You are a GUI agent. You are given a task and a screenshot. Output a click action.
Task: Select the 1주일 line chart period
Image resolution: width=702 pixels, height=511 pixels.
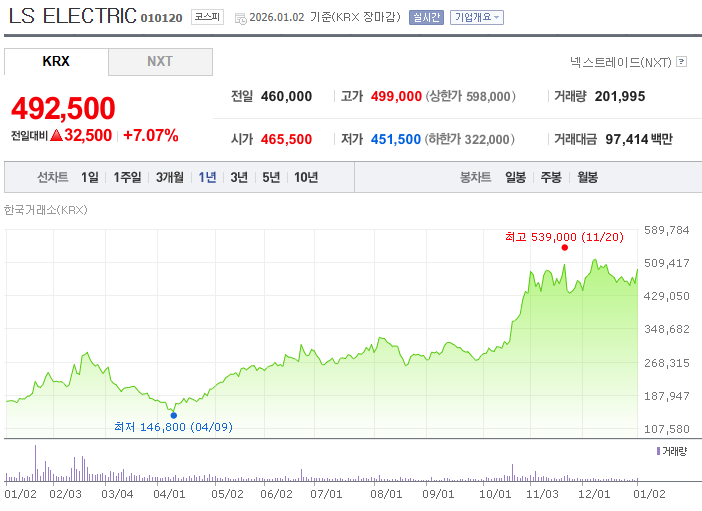[x=127, y=177]
